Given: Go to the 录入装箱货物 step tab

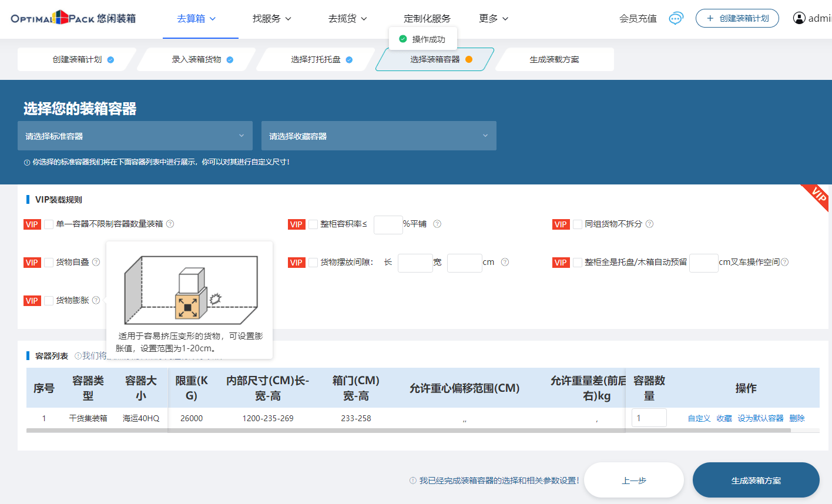Looking at the screenshot, I should point(197,59).
